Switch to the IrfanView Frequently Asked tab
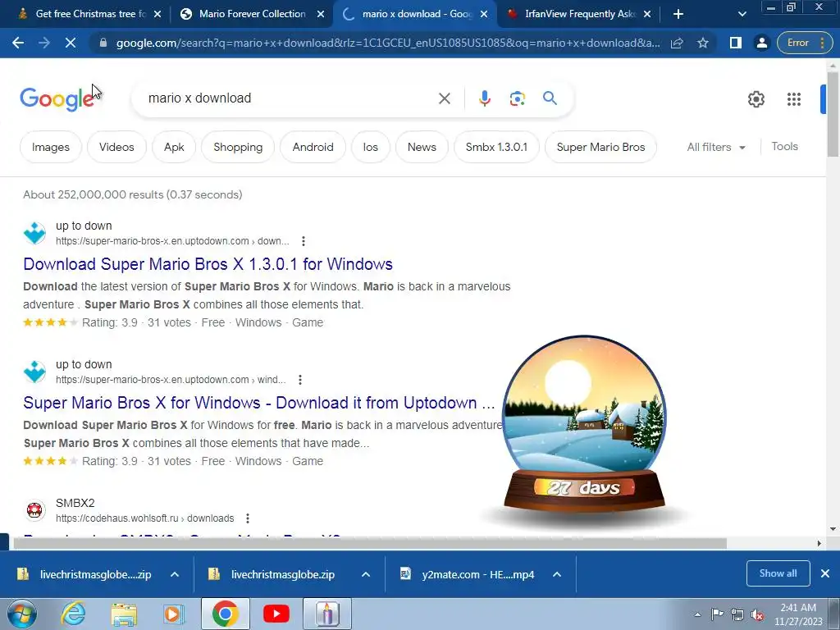The height and width of the screenshot is (630, 840). [x=578, y=14]
